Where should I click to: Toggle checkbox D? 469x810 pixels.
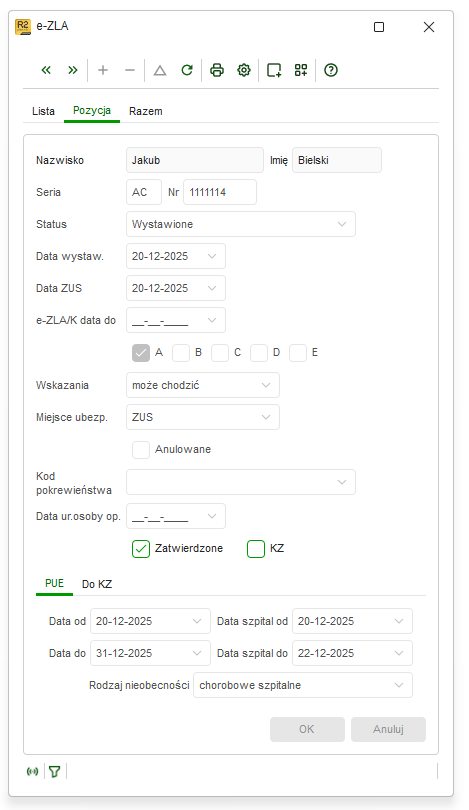pyautogui.click(x=259, y=353)
